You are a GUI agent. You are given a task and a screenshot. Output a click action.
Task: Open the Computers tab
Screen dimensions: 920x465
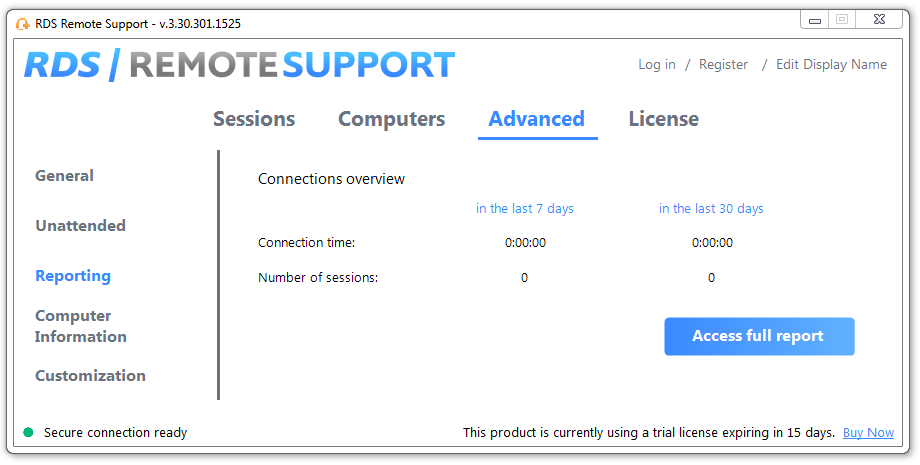pyautogui.click(x=391, y=119)
